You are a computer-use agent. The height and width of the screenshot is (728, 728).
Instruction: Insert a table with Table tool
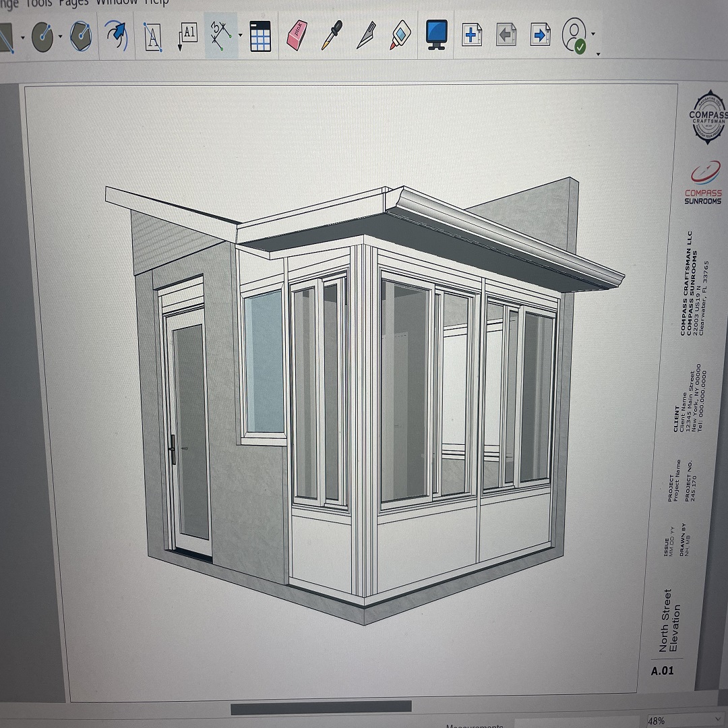click(x=260, y=36)
